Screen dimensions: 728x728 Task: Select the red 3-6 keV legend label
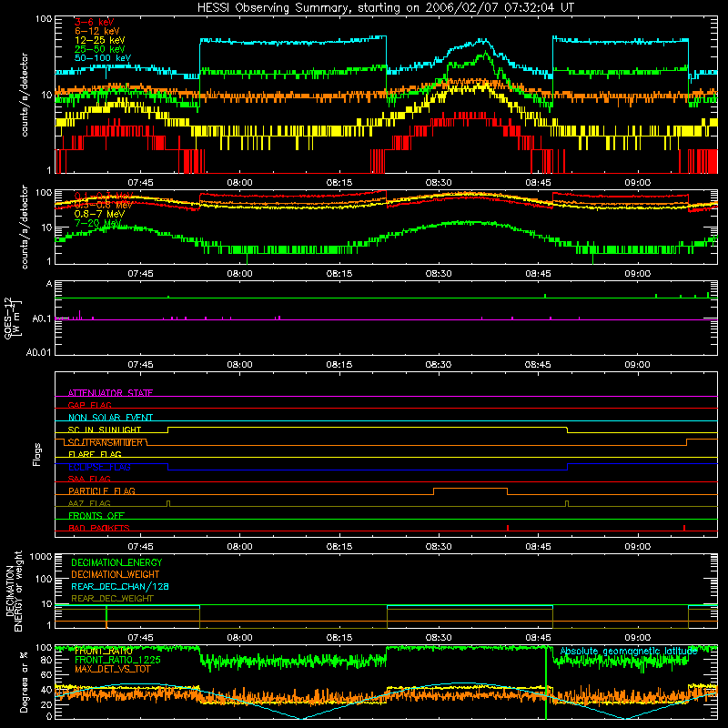pos(94,22)
